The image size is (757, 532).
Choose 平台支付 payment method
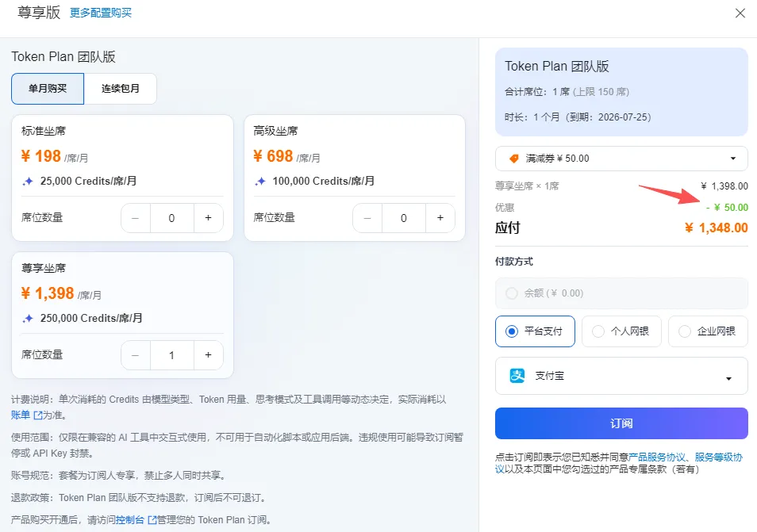click(535, 331)
